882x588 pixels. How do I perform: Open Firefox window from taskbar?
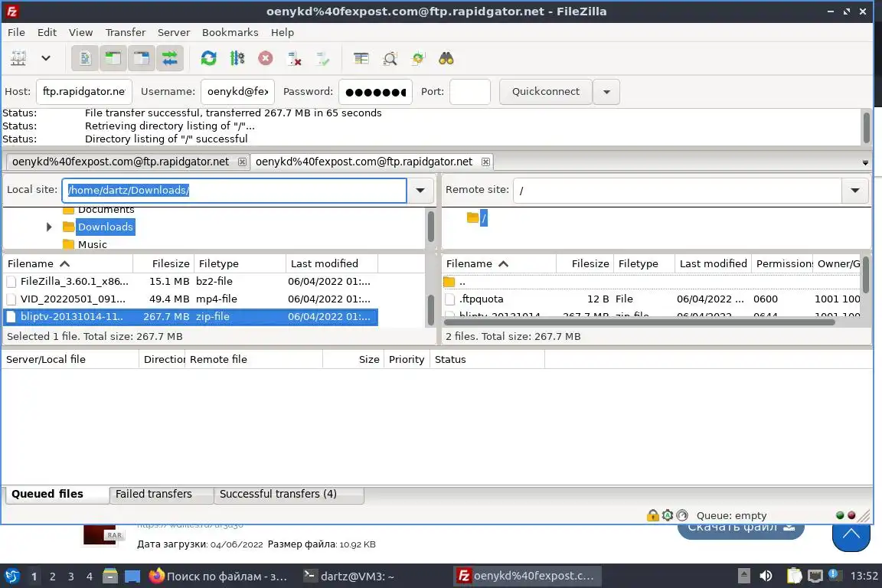point(218,577)
